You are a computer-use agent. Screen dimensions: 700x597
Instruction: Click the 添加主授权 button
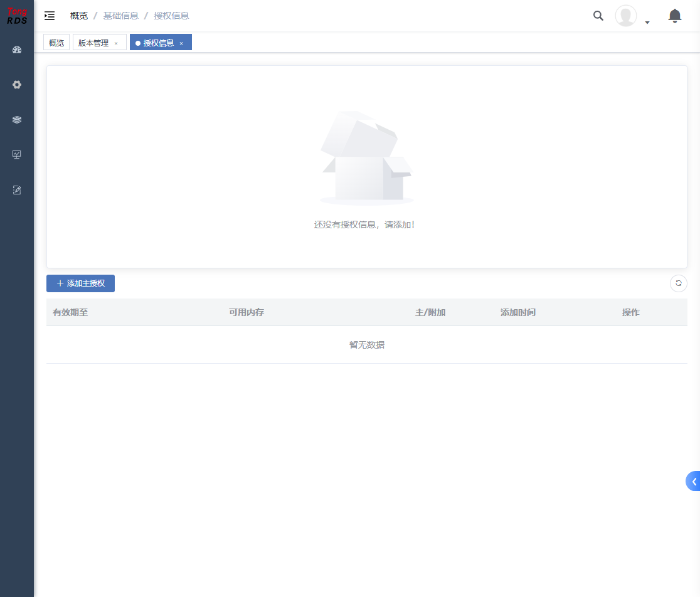[x=80, y=283]
